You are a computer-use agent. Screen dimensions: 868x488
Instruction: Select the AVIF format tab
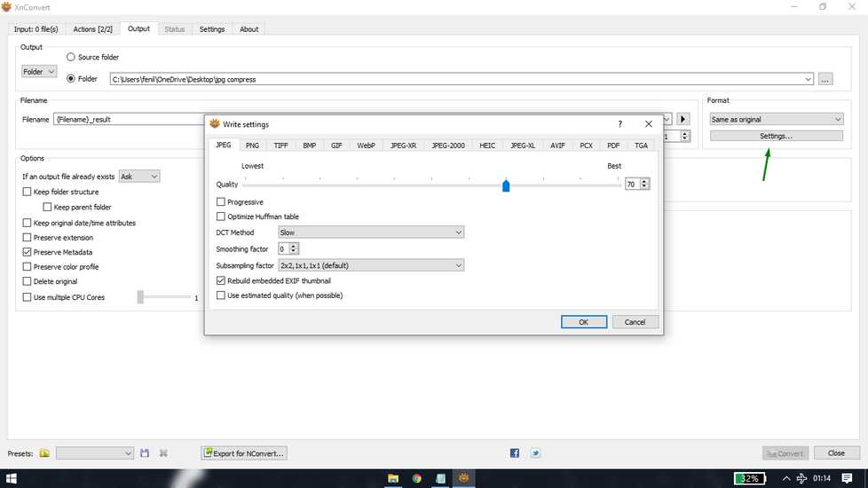557,146
